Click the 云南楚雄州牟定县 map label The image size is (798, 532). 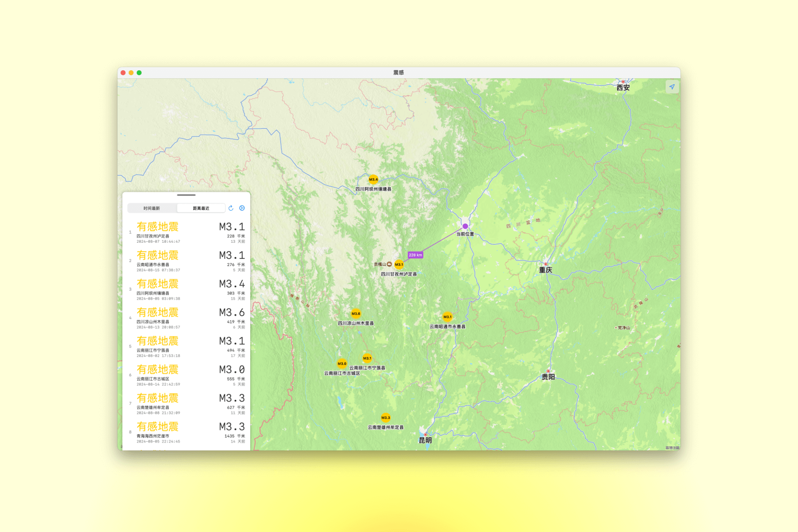pos(386,427)
